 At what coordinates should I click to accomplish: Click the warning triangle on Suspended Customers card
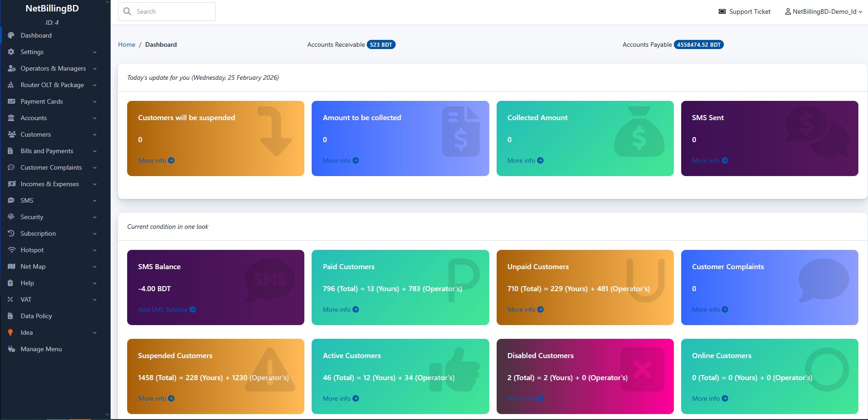(x=269, y=370)
